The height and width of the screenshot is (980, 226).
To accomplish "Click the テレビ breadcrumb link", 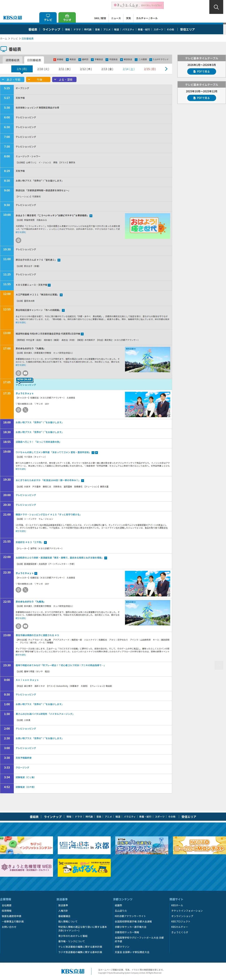I will coord(14,38).
